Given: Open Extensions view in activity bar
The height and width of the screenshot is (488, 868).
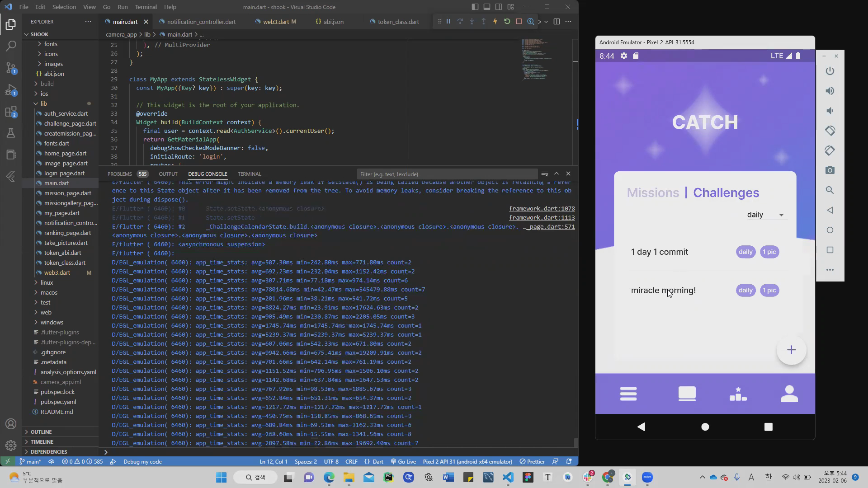Looking at the screenshot, I should point(11,112).
